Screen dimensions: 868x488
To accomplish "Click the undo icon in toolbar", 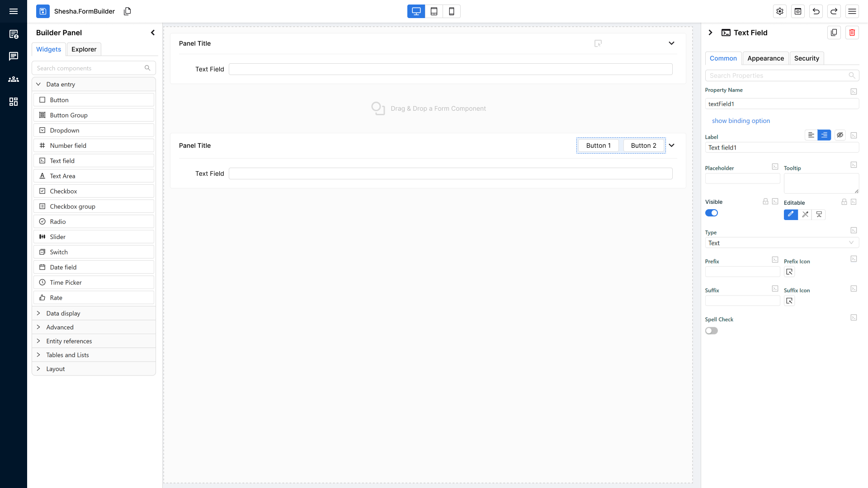I will [816, 11].
